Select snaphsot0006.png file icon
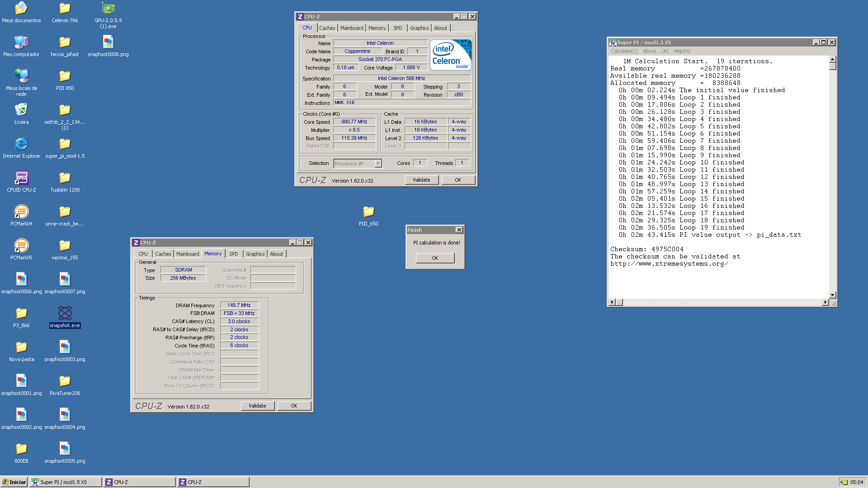 coord(21,283)
